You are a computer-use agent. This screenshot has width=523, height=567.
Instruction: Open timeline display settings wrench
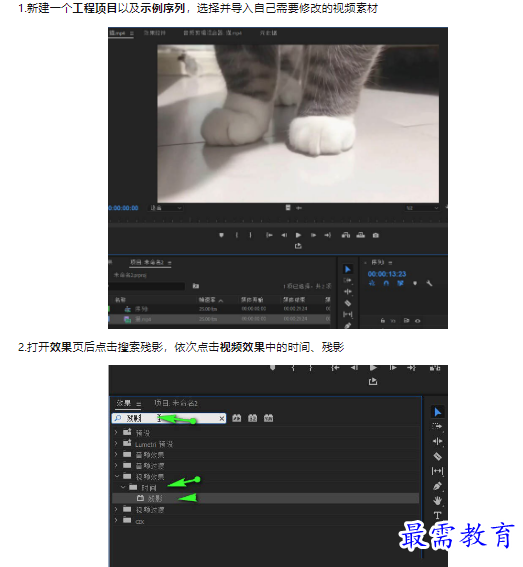point(429,284)
